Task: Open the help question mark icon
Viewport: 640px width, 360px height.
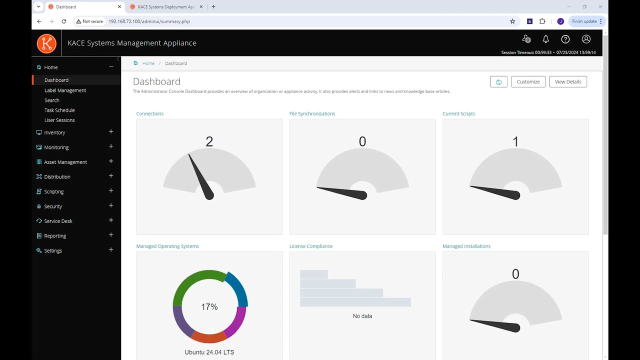Action: tap(565, 39)
